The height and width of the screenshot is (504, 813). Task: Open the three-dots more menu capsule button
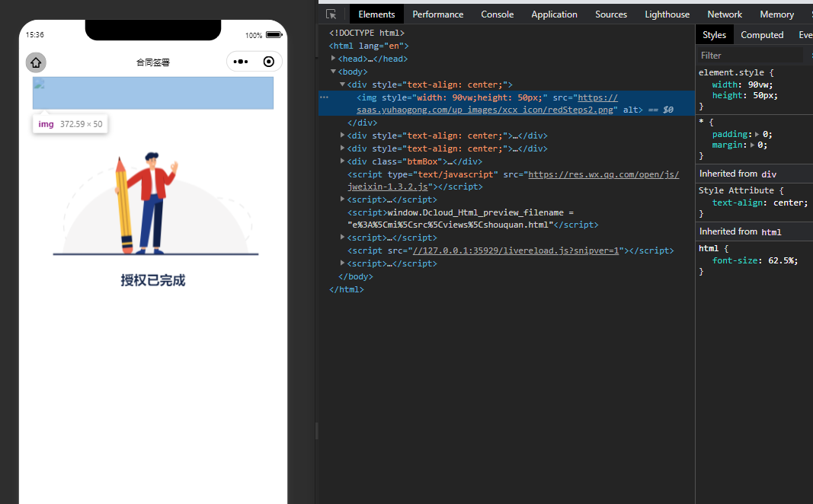pyautogui.click(x=241, y=62)
